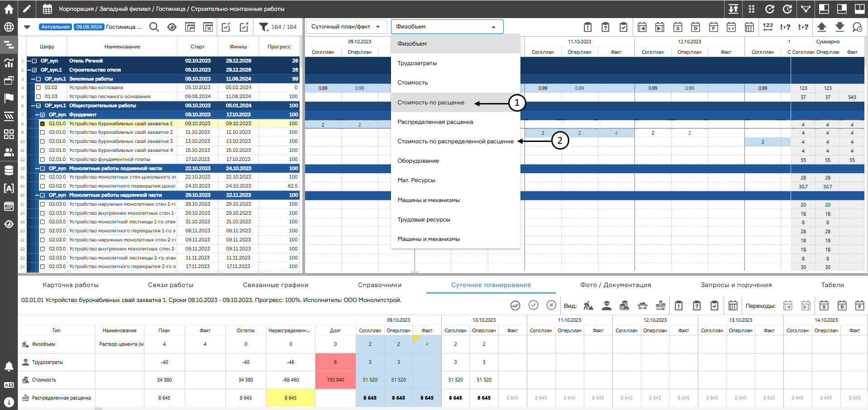
Task: Close the Физобъем combo box
Action: pos(447,27)
